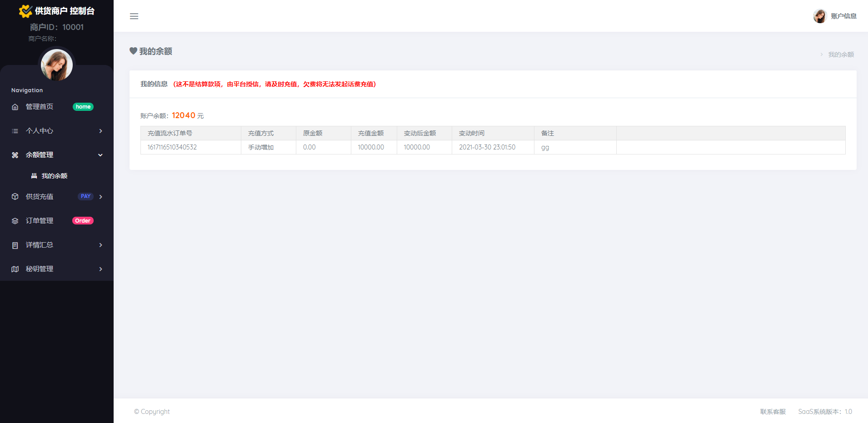Click the merchant avatar photo in sidebar
The image size is (868, 423).
point(57,65)
